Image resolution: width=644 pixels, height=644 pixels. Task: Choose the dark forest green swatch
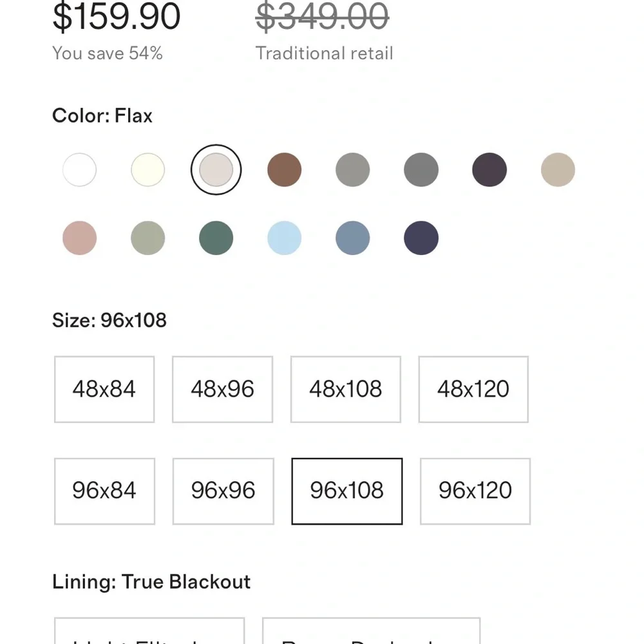(216, 238)
